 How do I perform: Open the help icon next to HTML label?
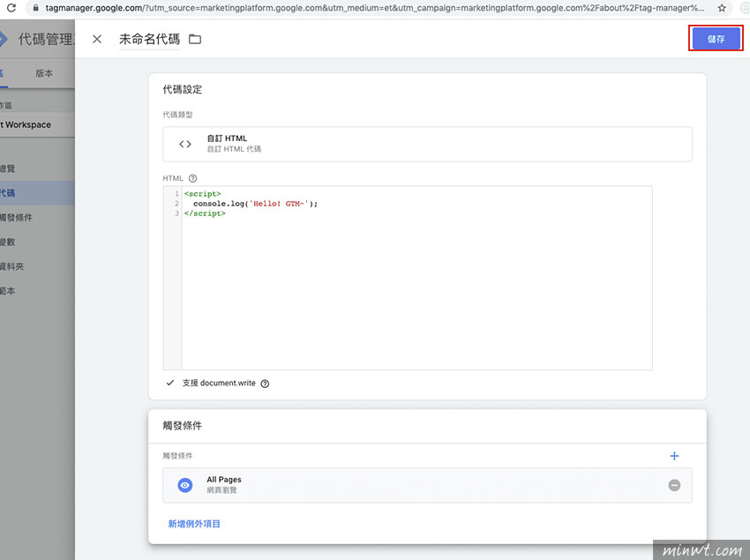[192, 178]
